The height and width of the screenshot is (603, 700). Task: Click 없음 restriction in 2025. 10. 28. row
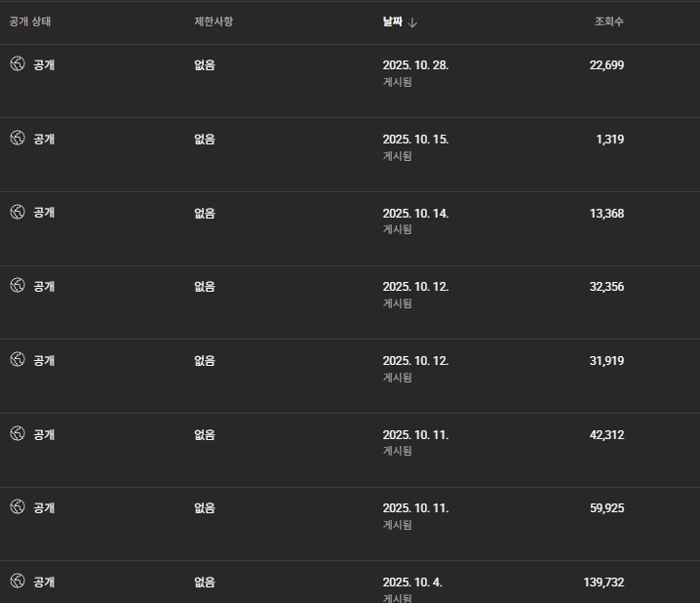[x=205, y=65]
